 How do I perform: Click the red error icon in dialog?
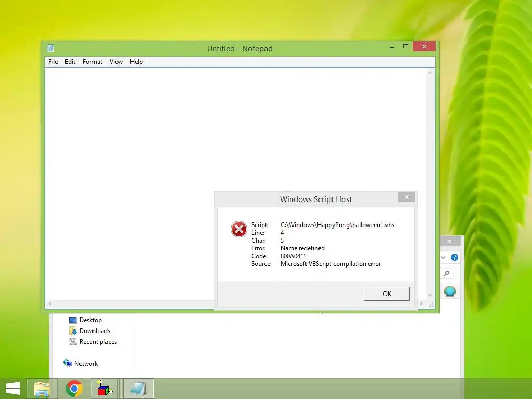(239, 229)
